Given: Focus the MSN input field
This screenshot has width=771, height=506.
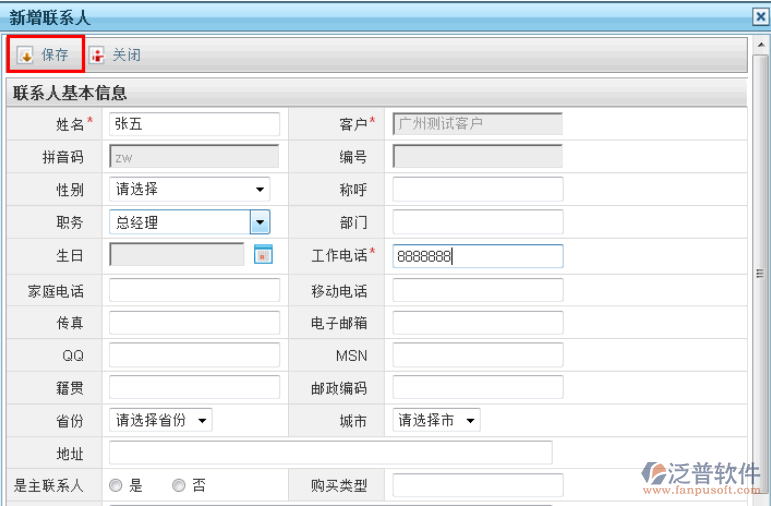Looking at the screenshot, I should [x=477, y=355].
